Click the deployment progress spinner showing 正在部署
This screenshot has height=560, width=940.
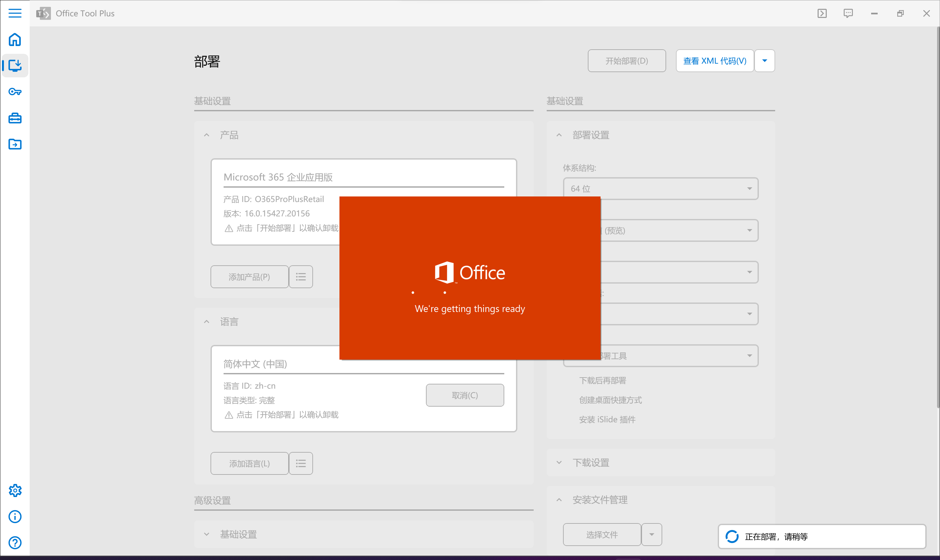732,536
